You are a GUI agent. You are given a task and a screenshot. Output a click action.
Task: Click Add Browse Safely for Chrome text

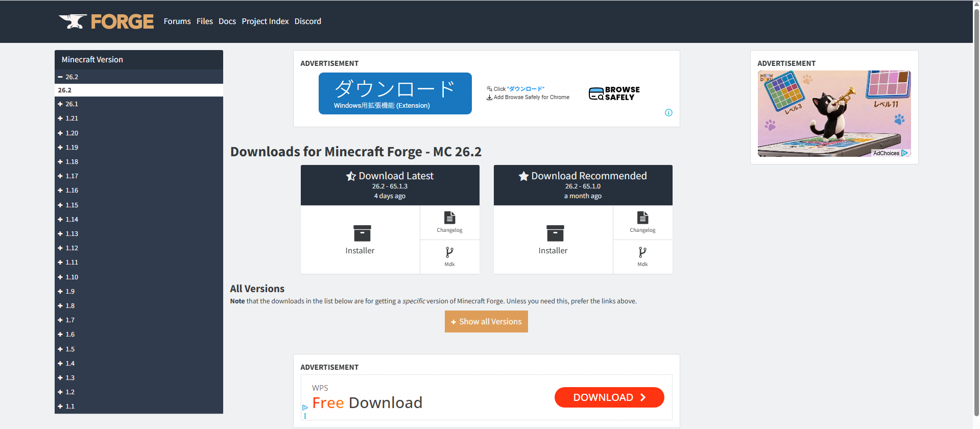coord(532,97)
